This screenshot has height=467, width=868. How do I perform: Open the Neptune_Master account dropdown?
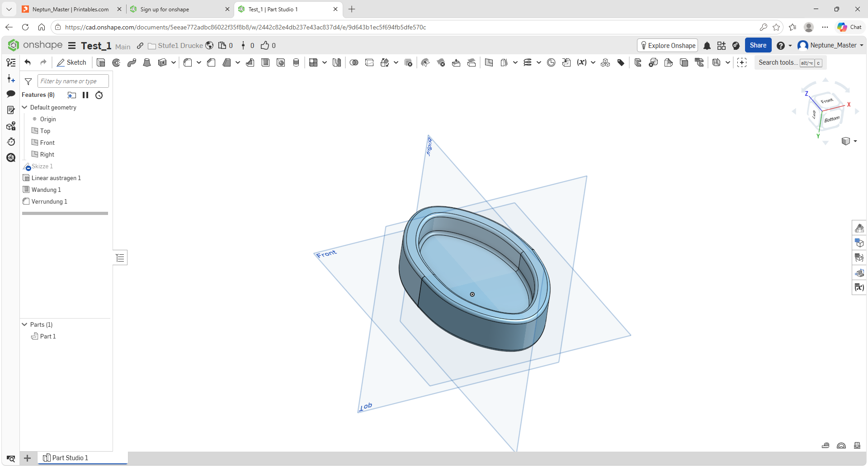pos(831,45)
